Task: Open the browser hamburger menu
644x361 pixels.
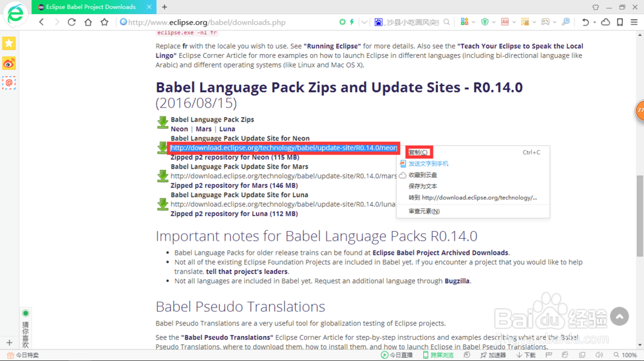Action: click(x=634, y=22)
